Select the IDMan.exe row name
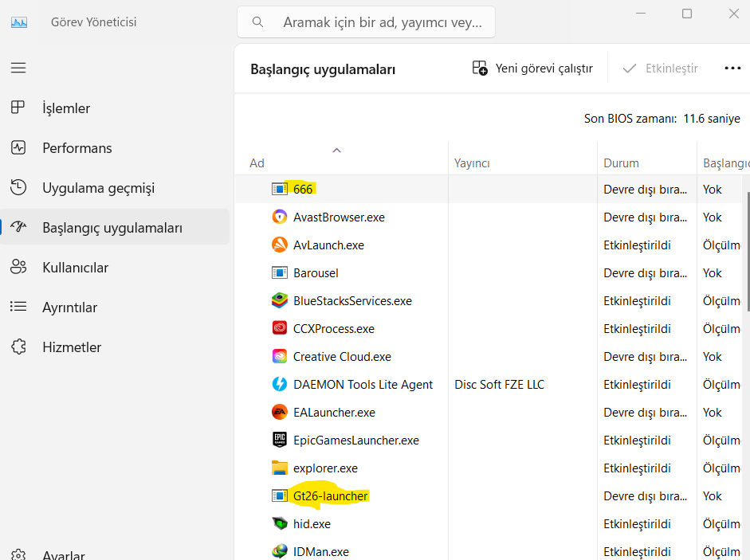Image resolution: width=750 pixels, height=560 pixels. (x=321, y=552)
